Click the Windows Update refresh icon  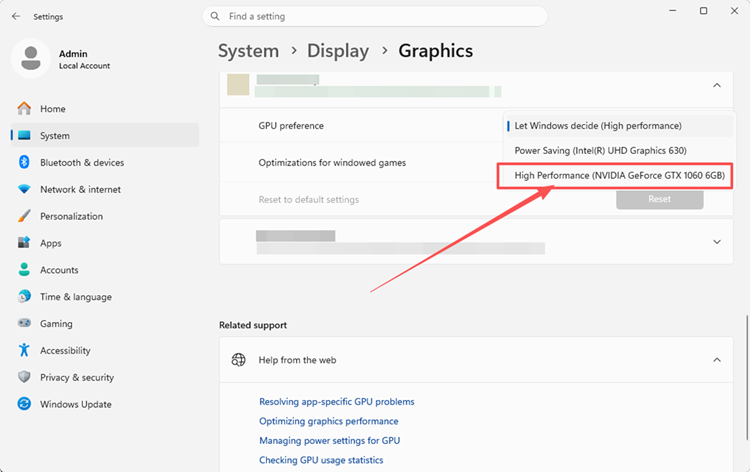[x=24, y=404]
